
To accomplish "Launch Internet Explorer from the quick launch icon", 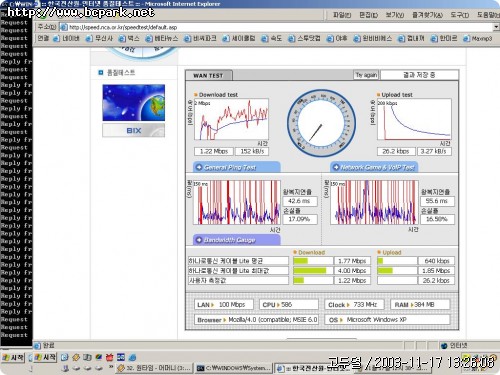I will [x=132, y=358].
